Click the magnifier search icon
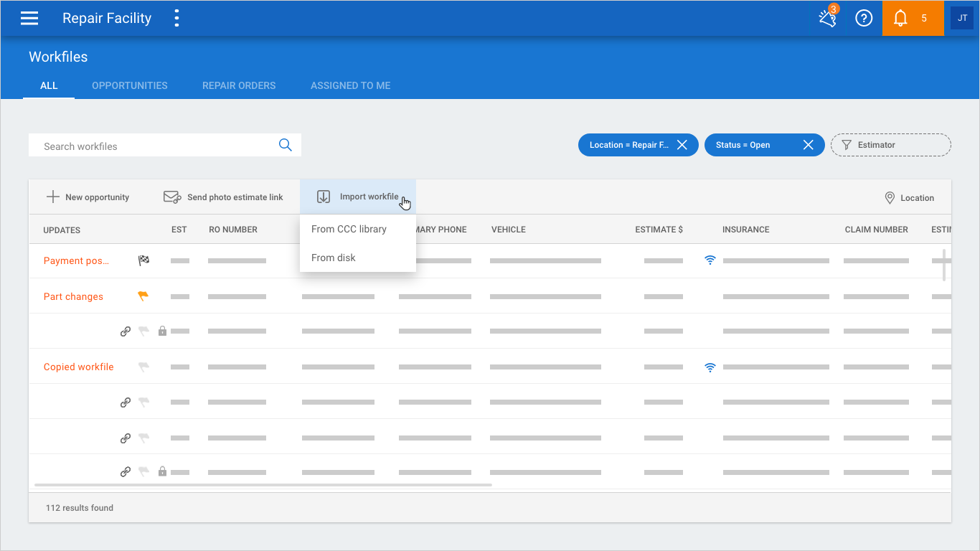Viewport: 980px width, 551px height. click(x=285, y=145)
